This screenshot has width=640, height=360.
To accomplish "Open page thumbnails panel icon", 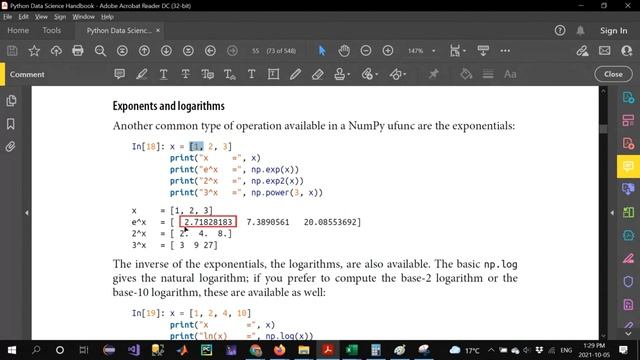I will [11, 101].
